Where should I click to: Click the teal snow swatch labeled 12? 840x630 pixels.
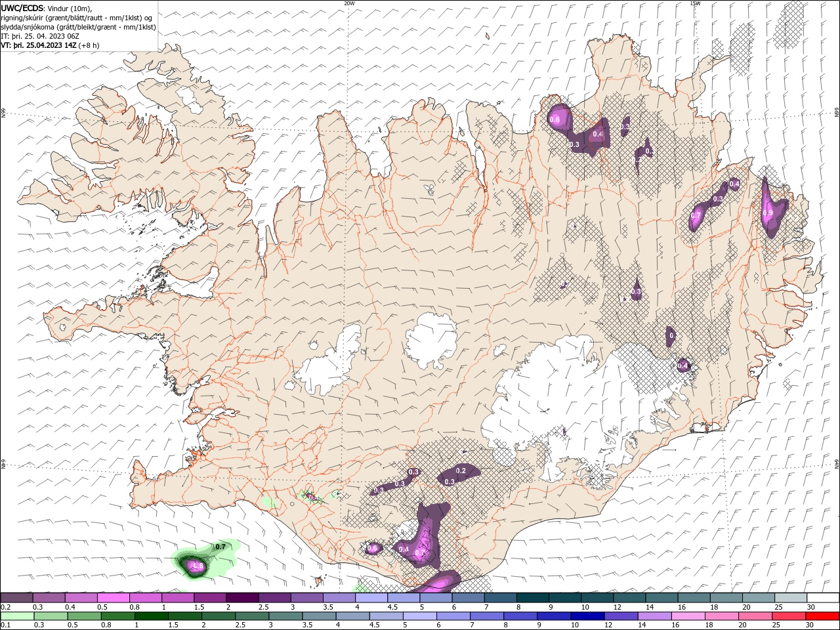(631, 598)
